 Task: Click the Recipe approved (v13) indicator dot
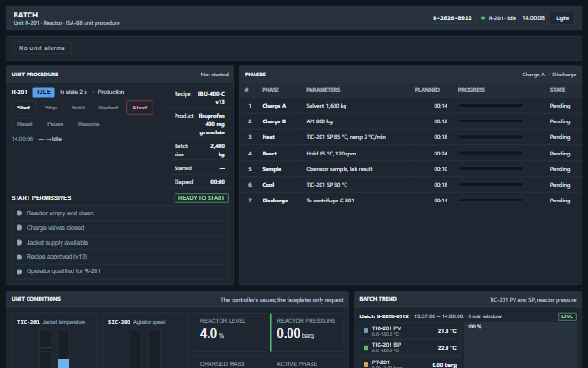[x=19, y=257]
